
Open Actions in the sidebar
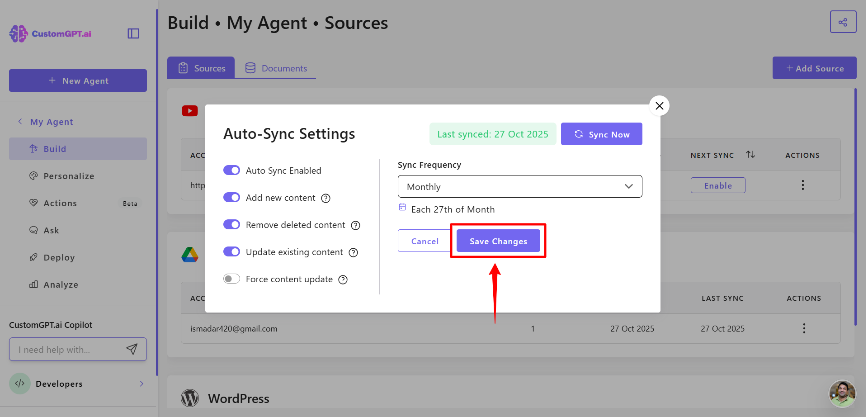tap(78, 203)
